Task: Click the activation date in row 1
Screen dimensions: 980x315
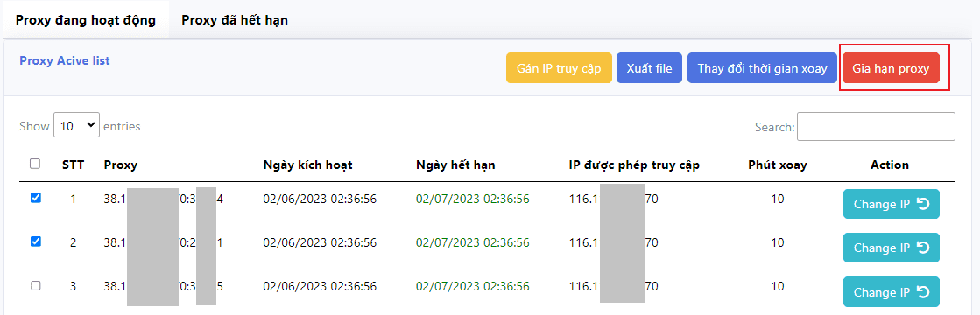Action: (320, 199)
